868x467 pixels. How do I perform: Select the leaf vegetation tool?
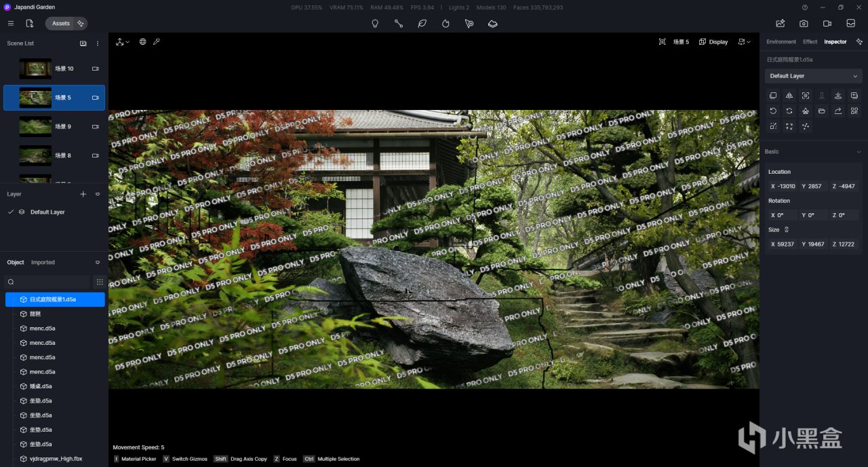pos(422,23)
